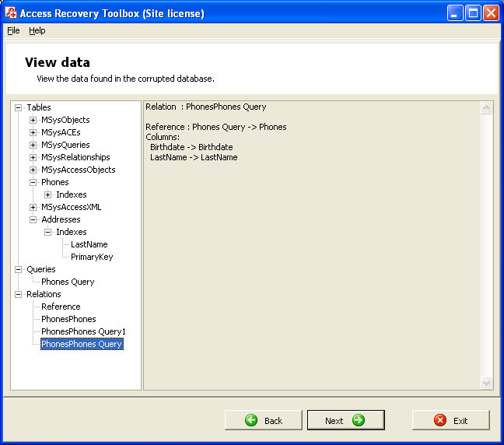Collapse the Phones table node

tap(33, 182)
